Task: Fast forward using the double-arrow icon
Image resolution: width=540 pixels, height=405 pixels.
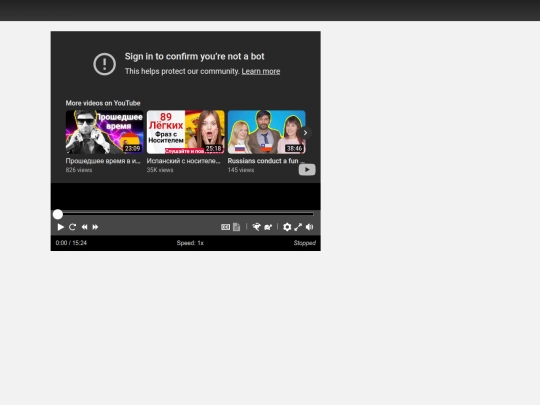Action: tap(95, 227)
